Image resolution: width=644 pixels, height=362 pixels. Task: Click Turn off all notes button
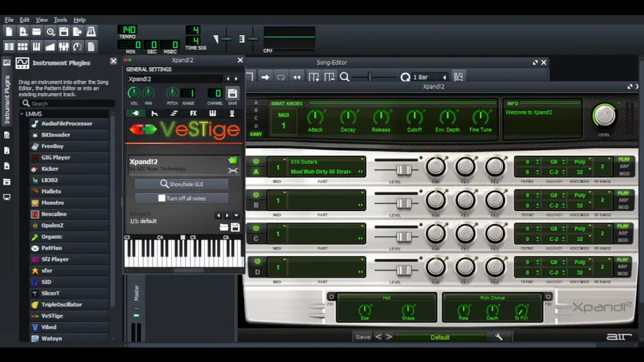coord(182,198)
